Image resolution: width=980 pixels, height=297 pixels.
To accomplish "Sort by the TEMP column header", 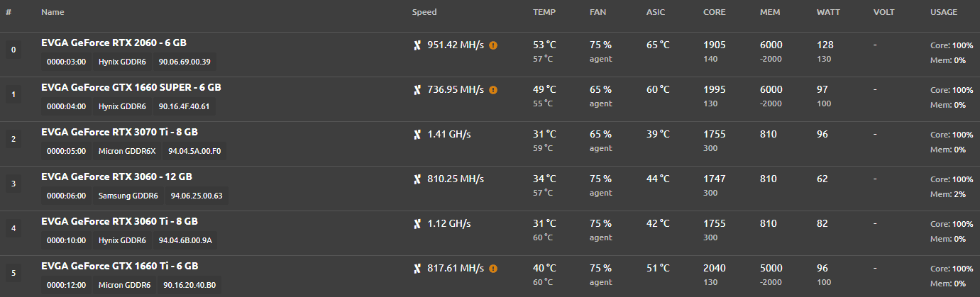I will 544,12.
